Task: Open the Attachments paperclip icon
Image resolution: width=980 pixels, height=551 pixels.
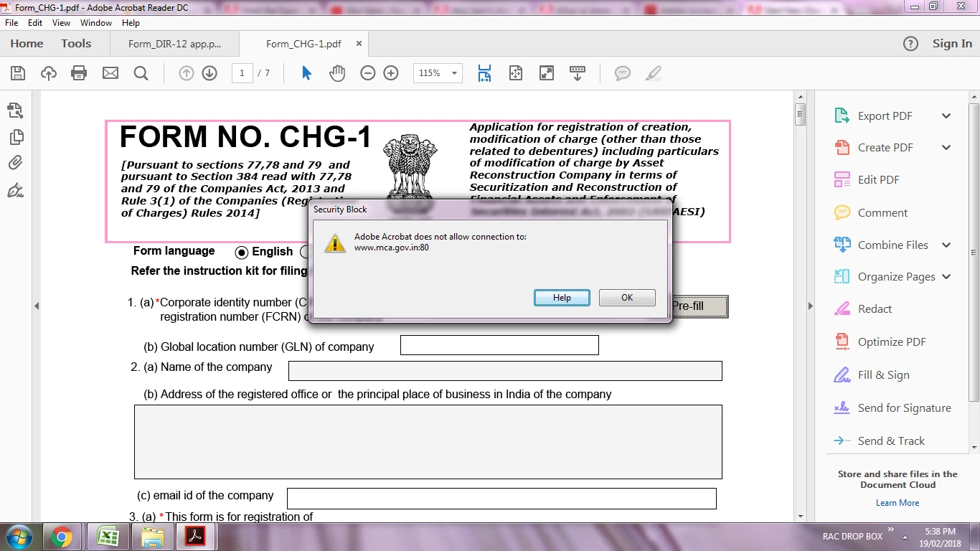Action: (x=15, y=163)
